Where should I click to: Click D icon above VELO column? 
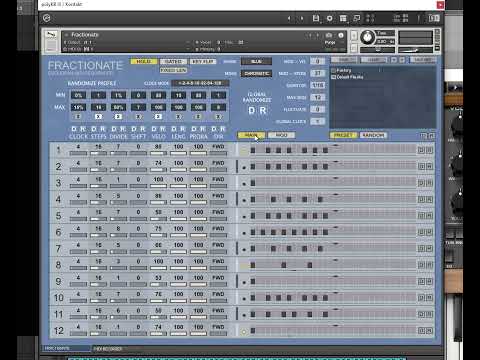[x=154, y=129]
